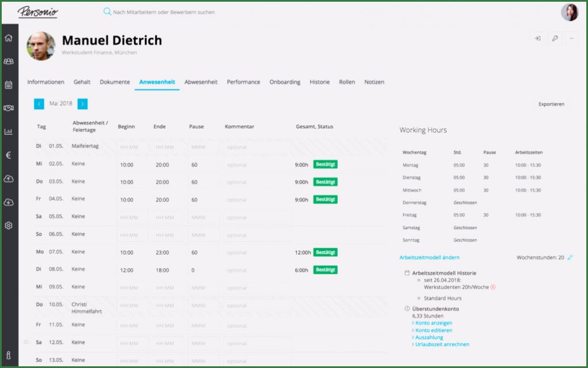Screen dimensions: 588x368
Task: Click the employee search field at top
Action: (x=164, y=12)
